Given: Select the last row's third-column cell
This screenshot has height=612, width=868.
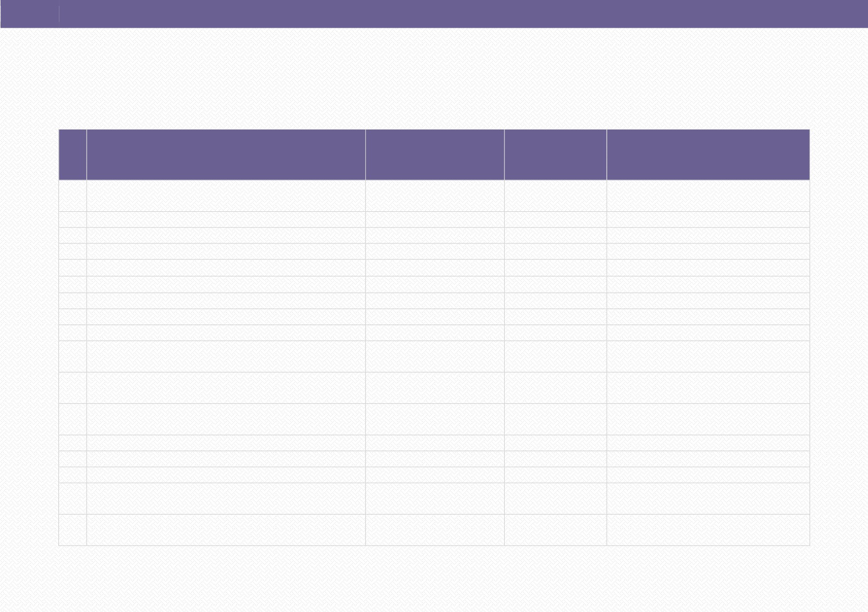Looking at the screenshot, I should pos(435,530).
